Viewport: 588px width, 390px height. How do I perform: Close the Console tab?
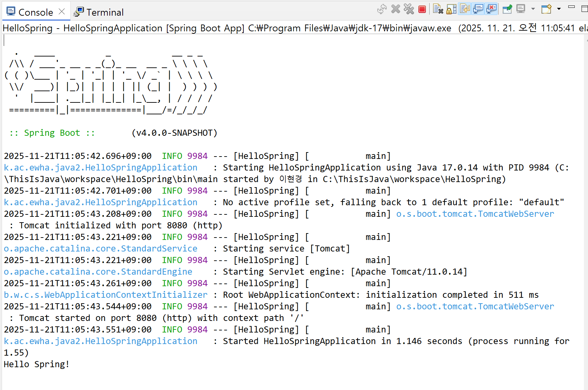[x=61, y=11]
